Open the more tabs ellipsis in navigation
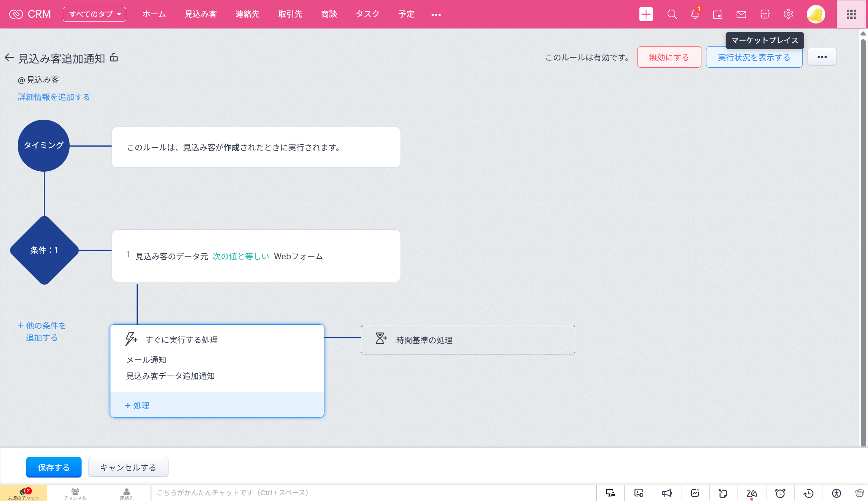Image resolution: width=868 pixels, height=501 pixels. 436,15
